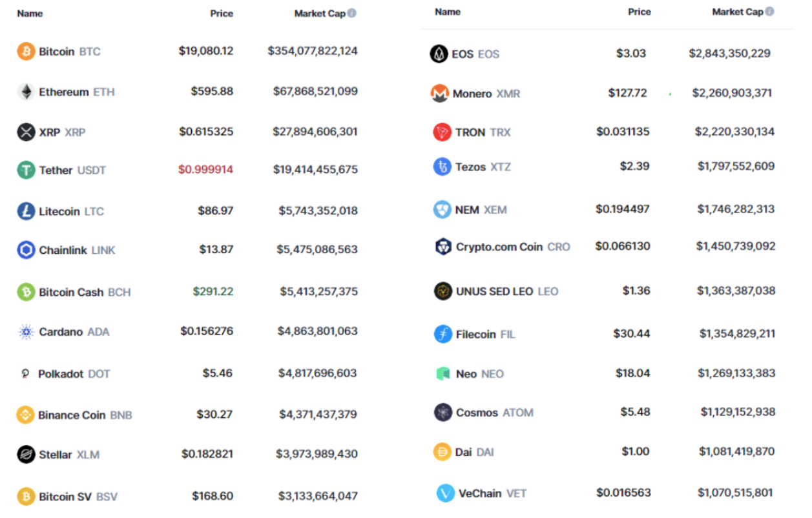This screenshot has height=518, width=812.
Task: Click the VeChain logo icon
Action: (x=446, y=493)
